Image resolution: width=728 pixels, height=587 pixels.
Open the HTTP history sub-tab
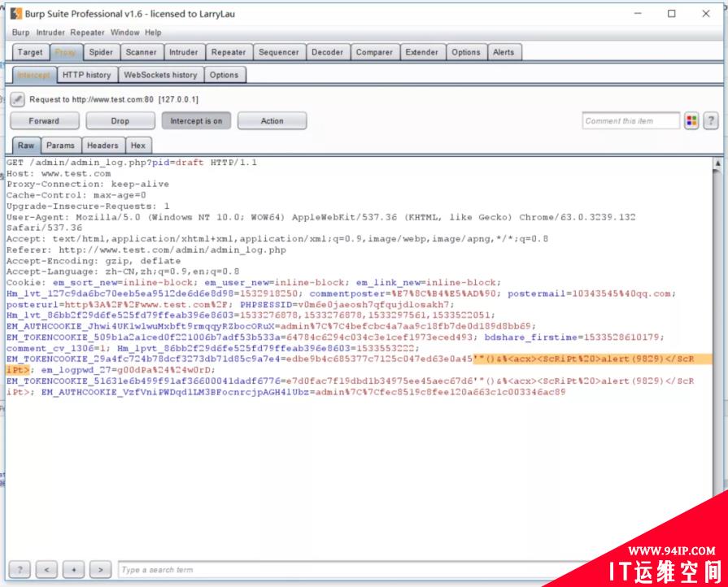[87, 75]
